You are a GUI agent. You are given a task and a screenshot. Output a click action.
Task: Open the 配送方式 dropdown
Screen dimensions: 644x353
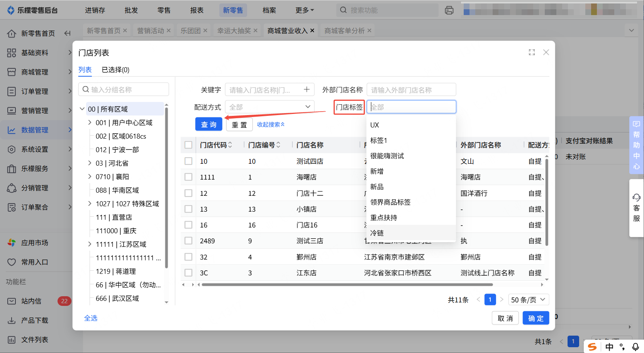click(x=270, y=107)
